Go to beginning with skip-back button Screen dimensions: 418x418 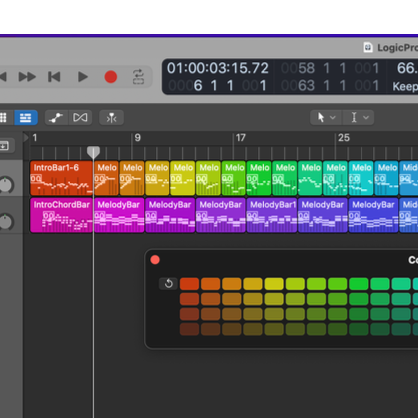[54, 77]
